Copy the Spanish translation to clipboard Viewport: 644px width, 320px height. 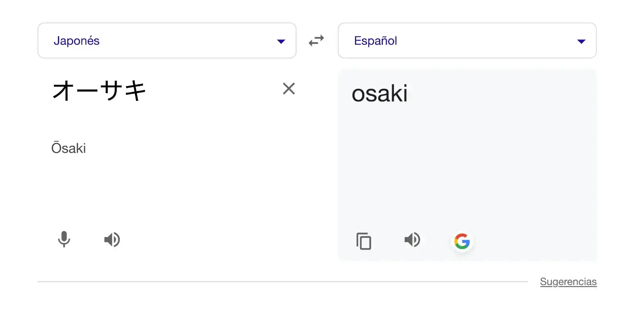363,241
